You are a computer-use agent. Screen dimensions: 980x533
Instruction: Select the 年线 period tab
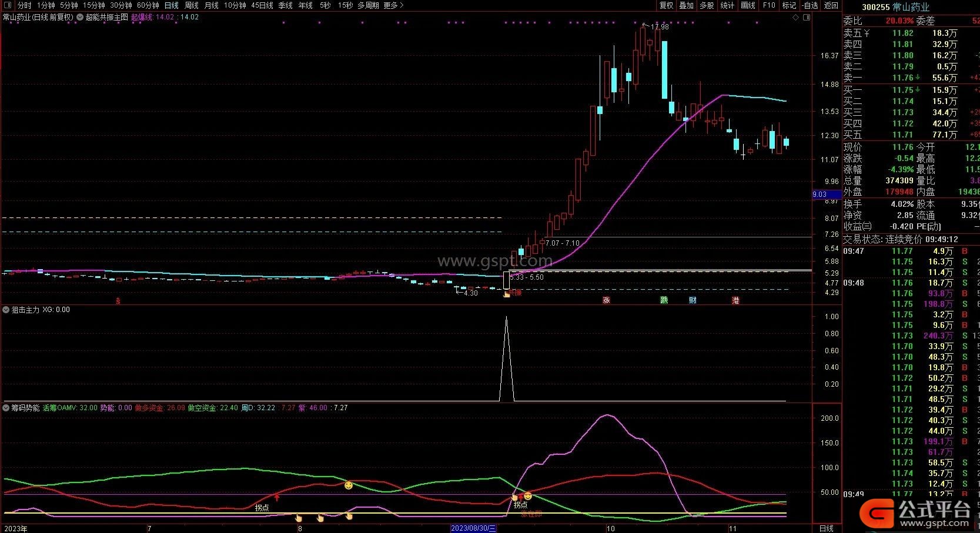(306, 5)
